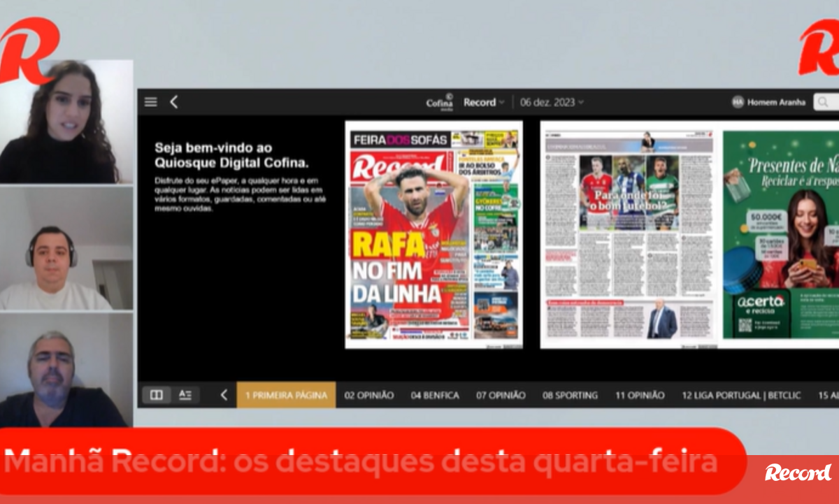Go to the 04 Benfica section
The height and width of the screenshot is (504, 839).
pos(435,395)
